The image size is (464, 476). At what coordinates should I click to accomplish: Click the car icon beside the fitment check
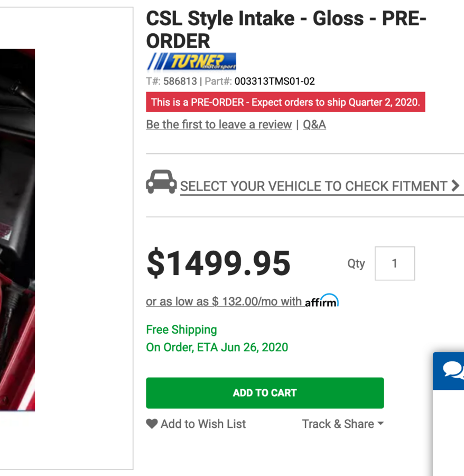tap(161, 182)
